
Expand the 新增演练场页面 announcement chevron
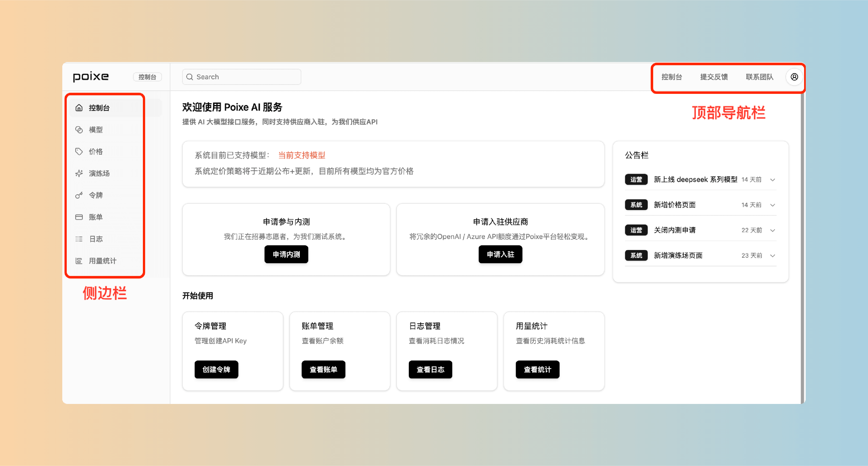point(773,255)
